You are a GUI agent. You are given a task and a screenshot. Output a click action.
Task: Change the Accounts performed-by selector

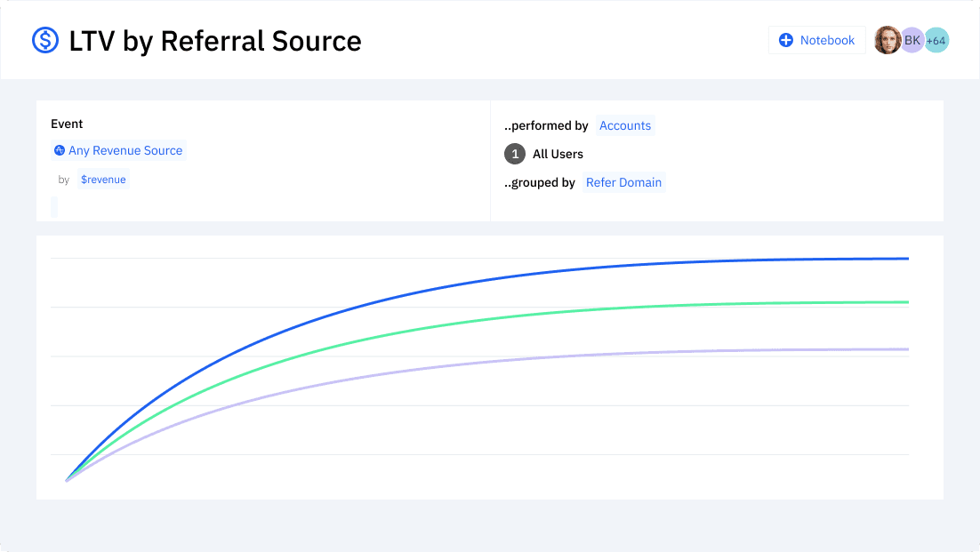624,125
